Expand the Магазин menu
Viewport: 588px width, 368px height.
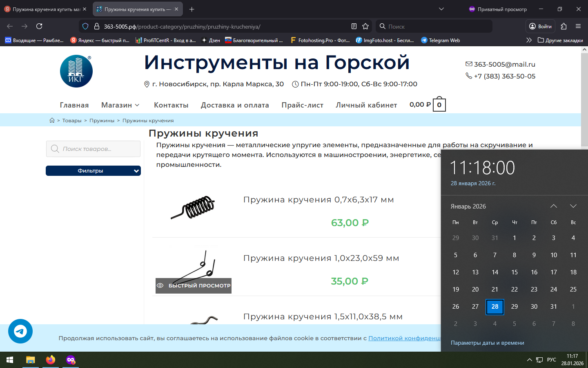coord(120,105)
